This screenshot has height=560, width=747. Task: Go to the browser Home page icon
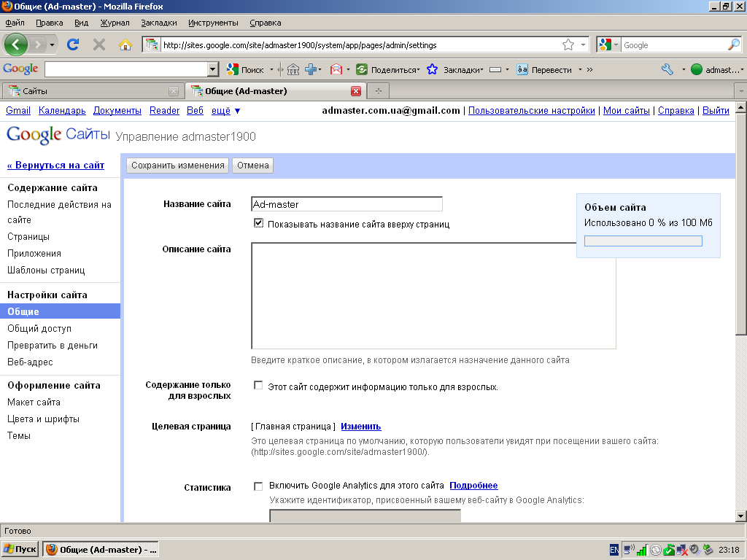pos(125,44)
